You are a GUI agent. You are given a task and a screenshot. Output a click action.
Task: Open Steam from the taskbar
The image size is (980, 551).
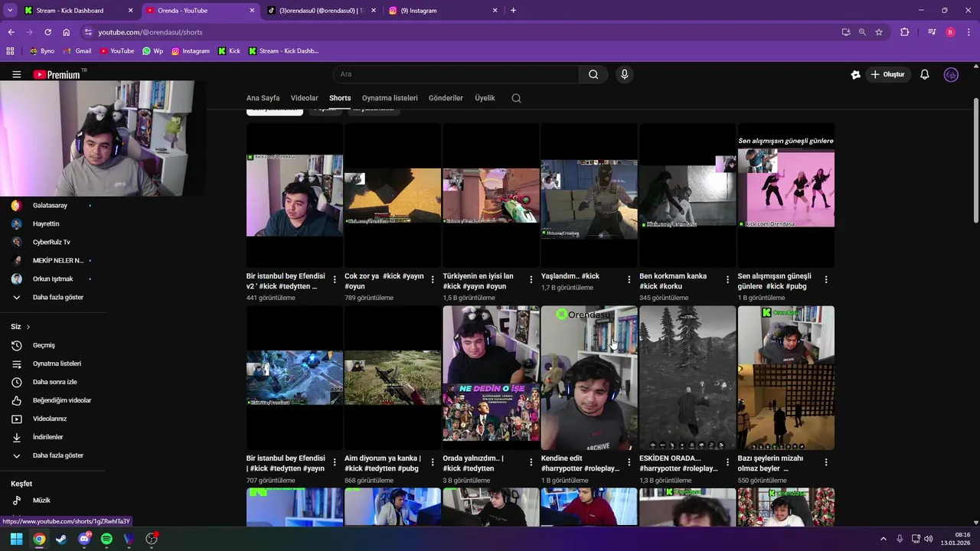[x=61, y=539]
